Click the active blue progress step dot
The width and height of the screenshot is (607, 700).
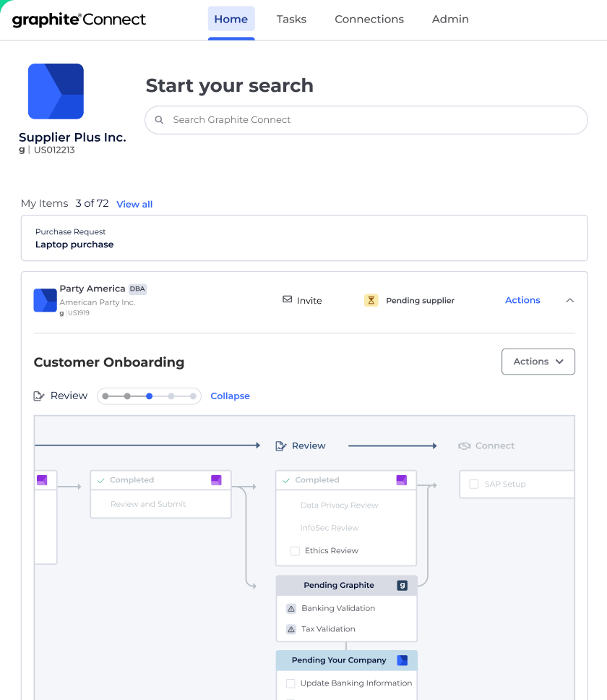coord(149,396)
